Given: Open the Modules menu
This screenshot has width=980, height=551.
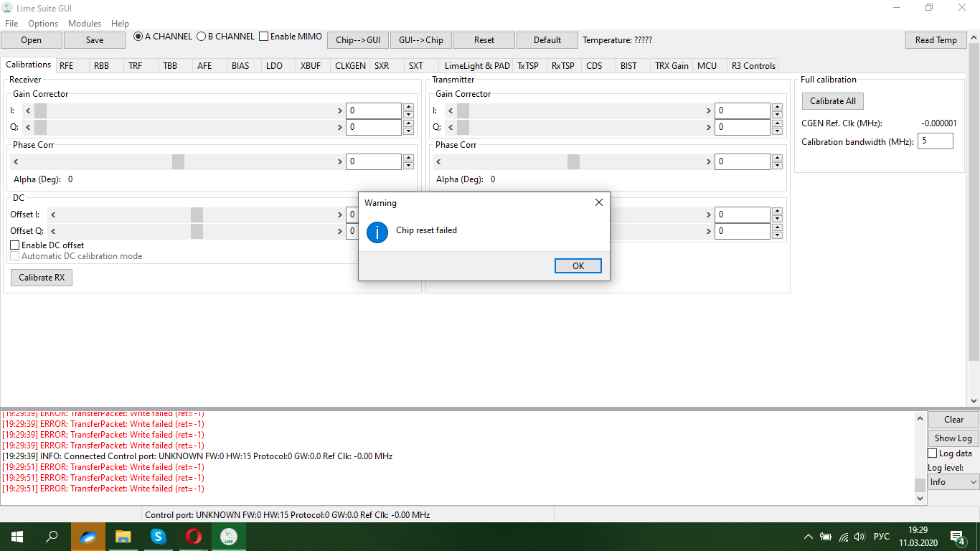Looking at the screenshot, I should (x=85, y=24).
